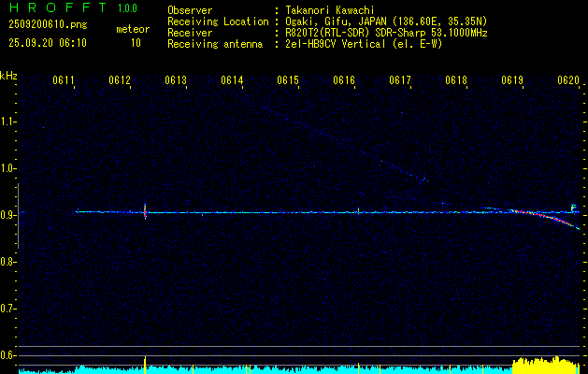588x374 pixels.
Task: Click the 0619 time marker
Action: (512, 79)
